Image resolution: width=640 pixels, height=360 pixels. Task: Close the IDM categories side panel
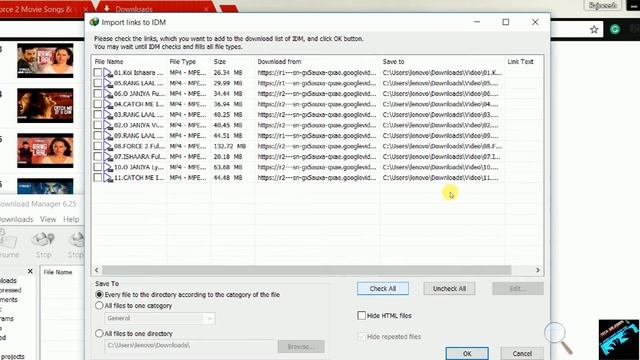30,271
